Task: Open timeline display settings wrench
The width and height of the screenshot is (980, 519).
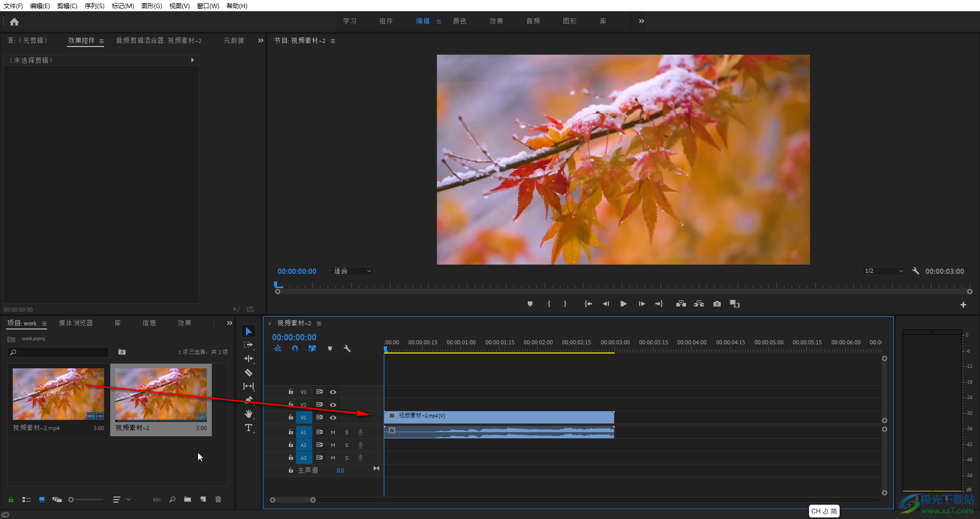Action: [347, 348]
